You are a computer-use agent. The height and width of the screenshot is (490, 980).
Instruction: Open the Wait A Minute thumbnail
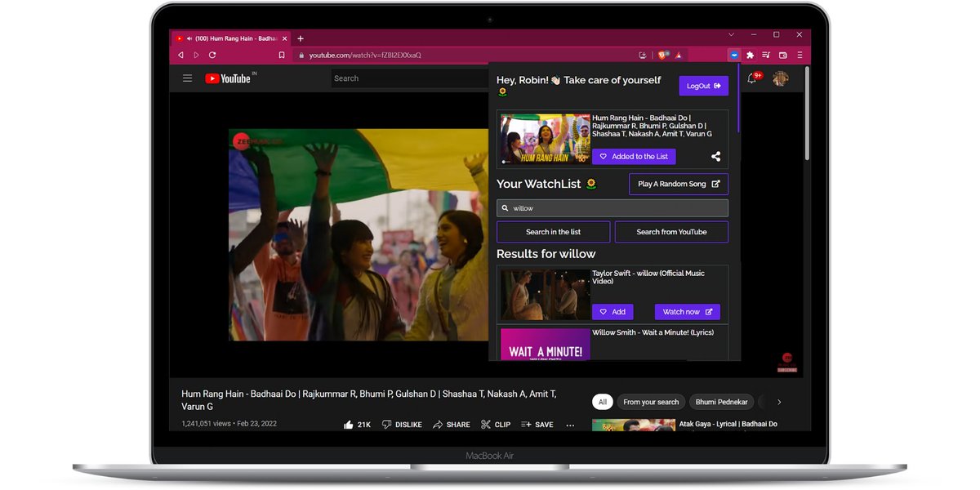tap(546, 344)
